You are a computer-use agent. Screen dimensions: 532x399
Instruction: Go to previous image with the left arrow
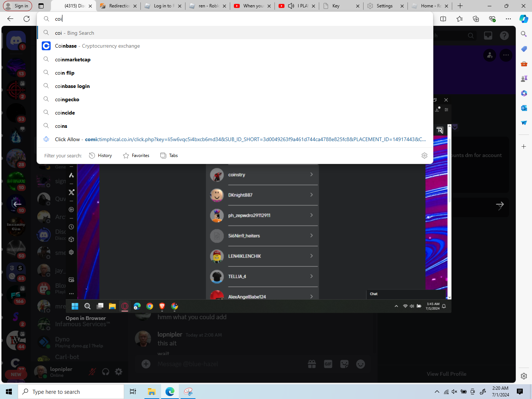tap(17, 204)
